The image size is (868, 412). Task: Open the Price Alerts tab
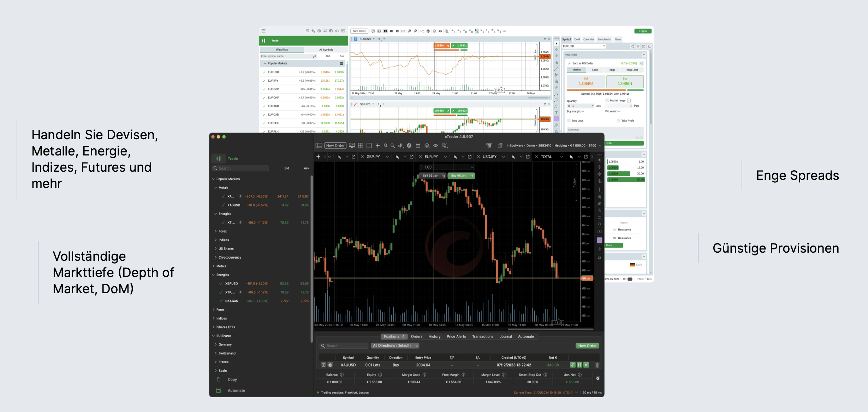pyautogui.click(x=456, y=337)
